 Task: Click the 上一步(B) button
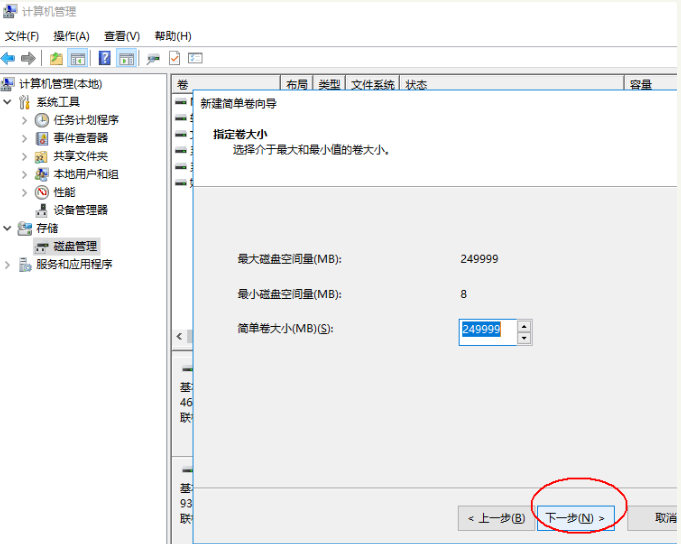496,518
